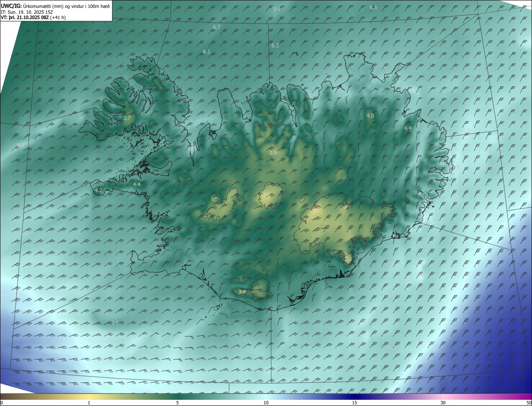Click the 4.4 value beside the 4.2 label

coord(136,184)
